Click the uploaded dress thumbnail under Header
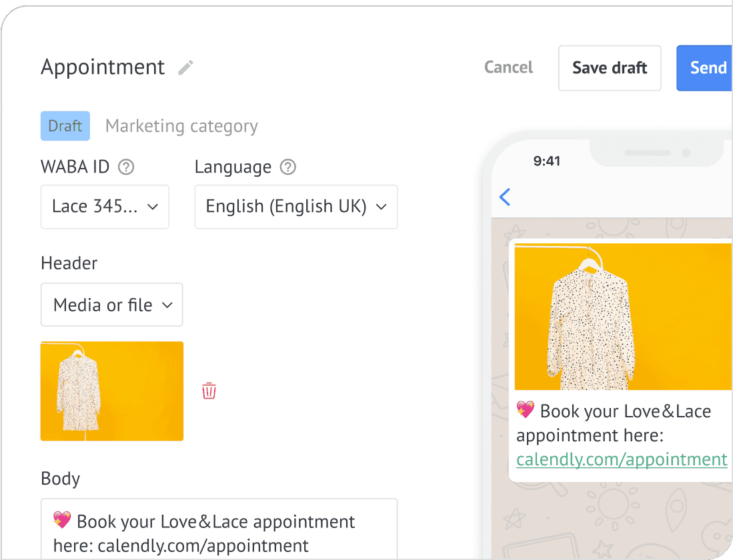 112,391
